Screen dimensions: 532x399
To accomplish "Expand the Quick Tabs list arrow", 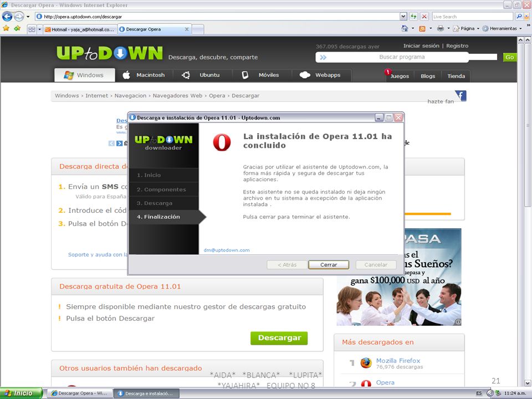I will [39, 29].
